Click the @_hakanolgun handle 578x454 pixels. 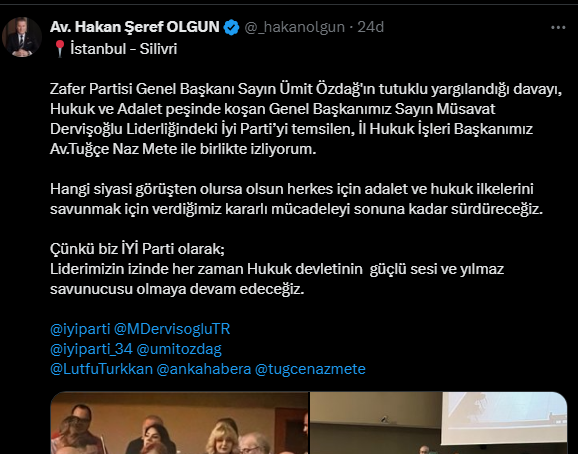(295, 27)
